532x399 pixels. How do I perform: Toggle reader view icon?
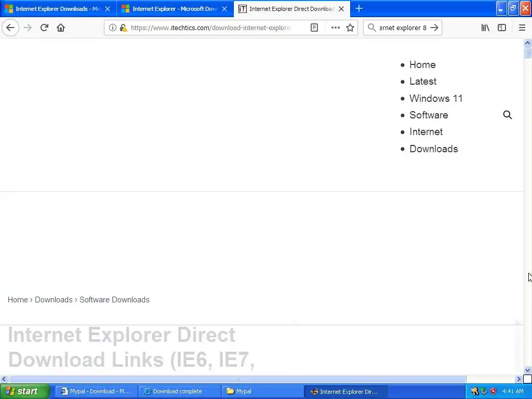click(x=314, y=28)
